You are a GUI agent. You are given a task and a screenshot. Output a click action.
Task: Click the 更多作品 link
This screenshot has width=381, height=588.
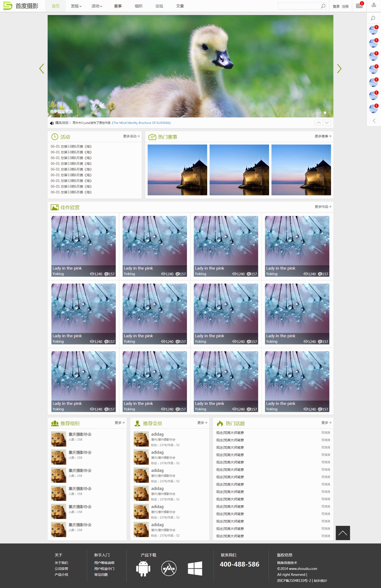pos(323,207)
